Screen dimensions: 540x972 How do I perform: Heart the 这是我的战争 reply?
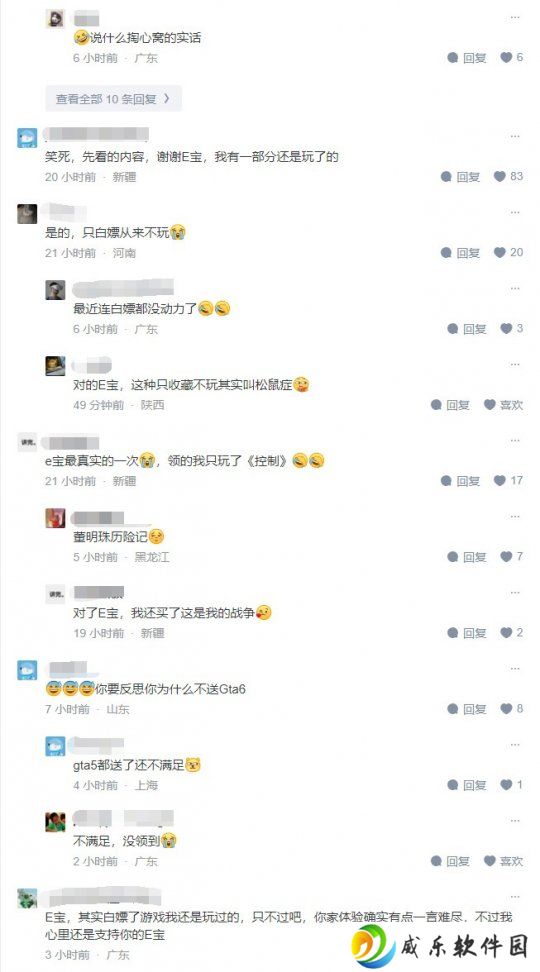coord(511,633)
